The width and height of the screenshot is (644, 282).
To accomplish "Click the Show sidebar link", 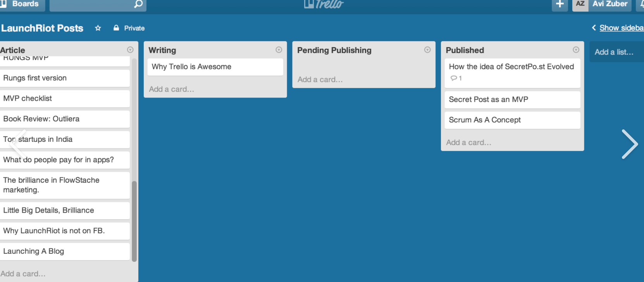I will pyautogui.click(x=622, y=28).
